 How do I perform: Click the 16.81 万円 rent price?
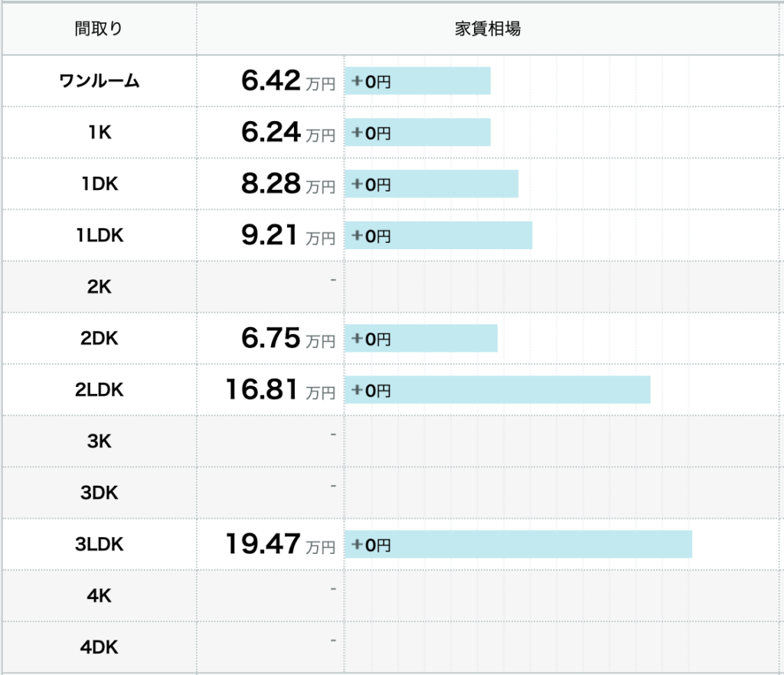(280, 390)
